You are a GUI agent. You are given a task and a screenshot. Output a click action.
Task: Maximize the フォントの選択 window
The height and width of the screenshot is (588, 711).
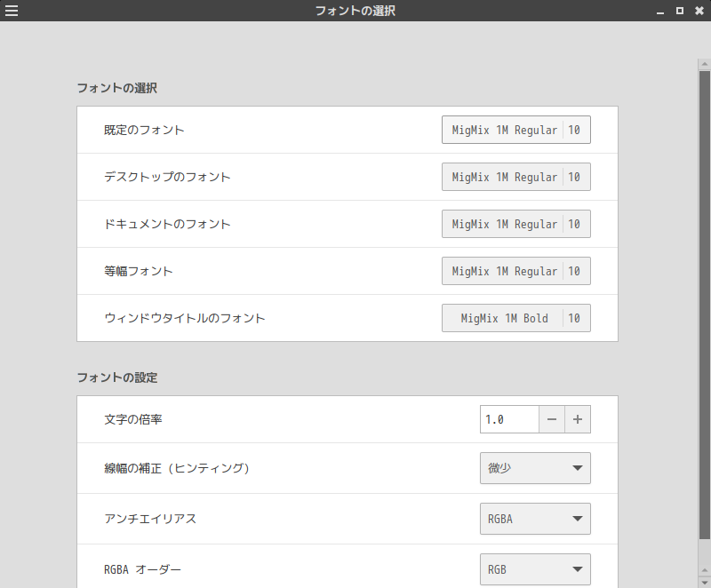pos(680,11)
